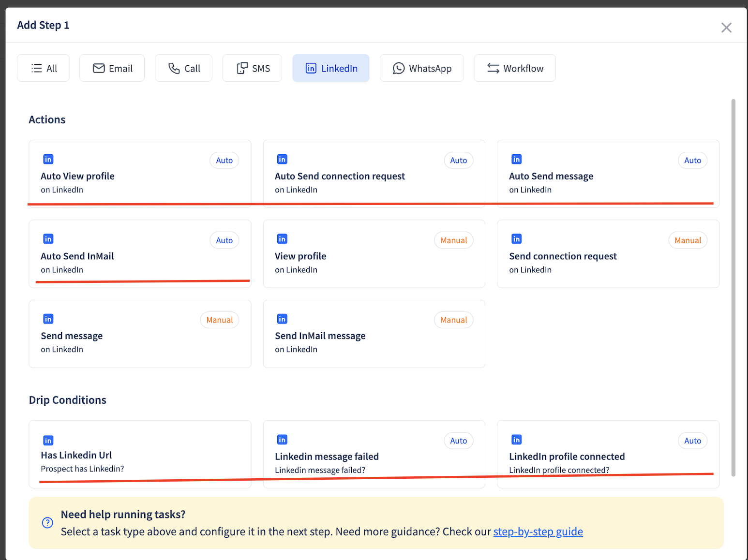The height and width of the screenshot is (560, 748).
Task: Switch to the SMS tab
Action: pyautogui.click(x=252, y=68)
